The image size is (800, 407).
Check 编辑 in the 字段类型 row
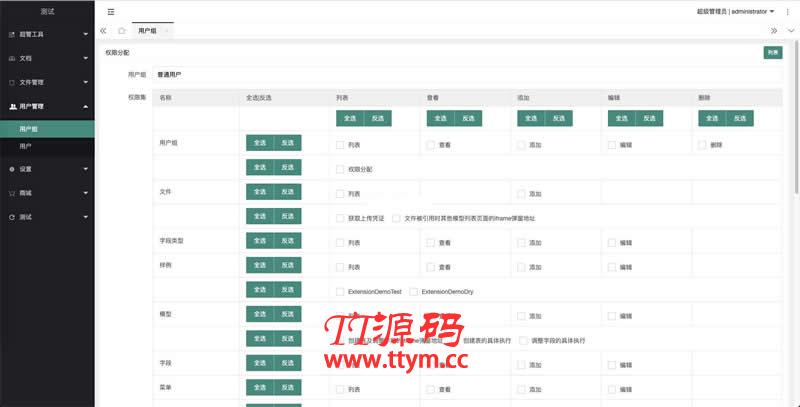coord(612,243)
